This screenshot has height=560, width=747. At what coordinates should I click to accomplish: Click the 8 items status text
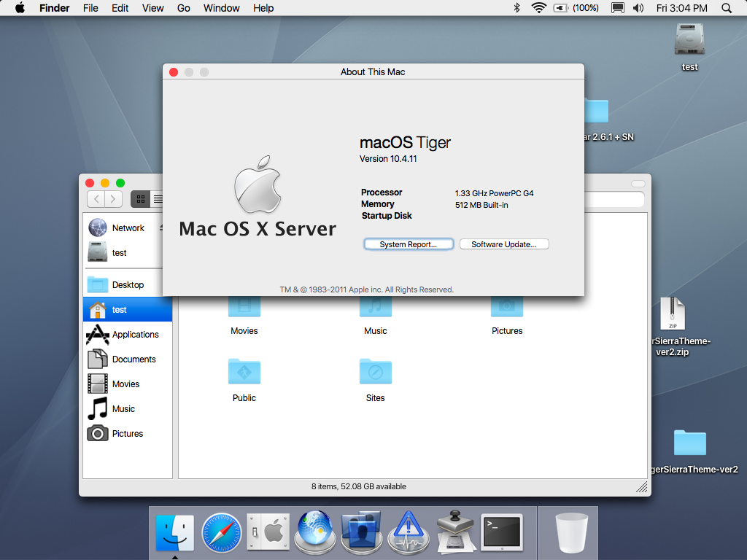[x=359, y=486]
